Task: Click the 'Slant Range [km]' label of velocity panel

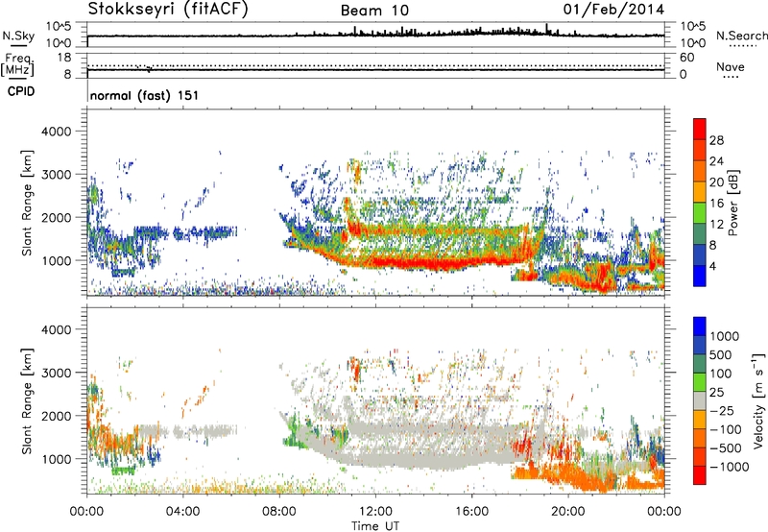Action: 27,400
